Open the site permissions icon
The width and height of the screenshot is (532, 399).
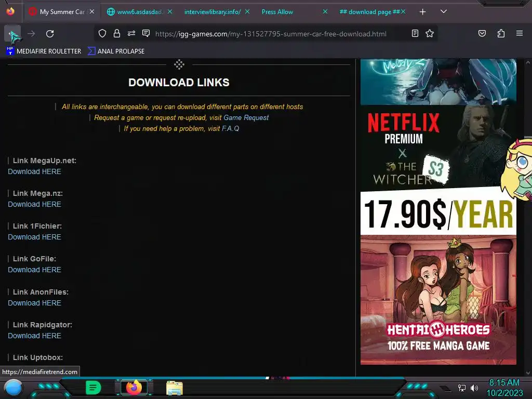pos(131,34)
